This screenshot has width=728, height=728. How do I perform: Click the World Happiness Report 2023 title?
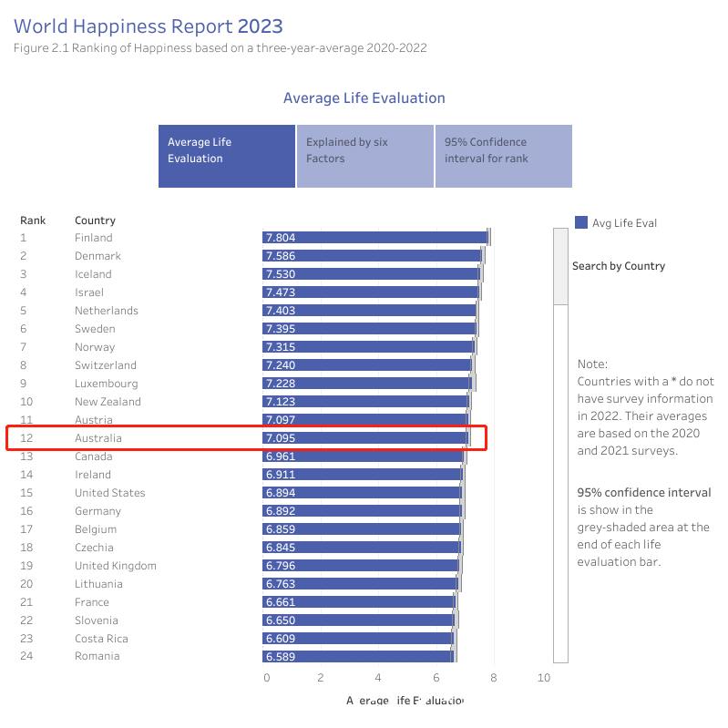[x=149, y=26]
